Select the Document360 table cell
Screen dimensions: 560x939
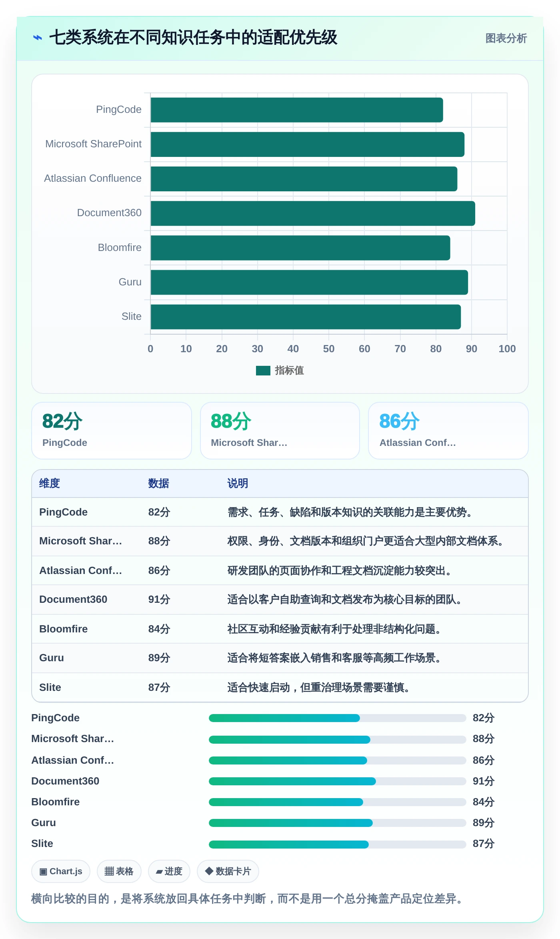click(x=73, y=600)
